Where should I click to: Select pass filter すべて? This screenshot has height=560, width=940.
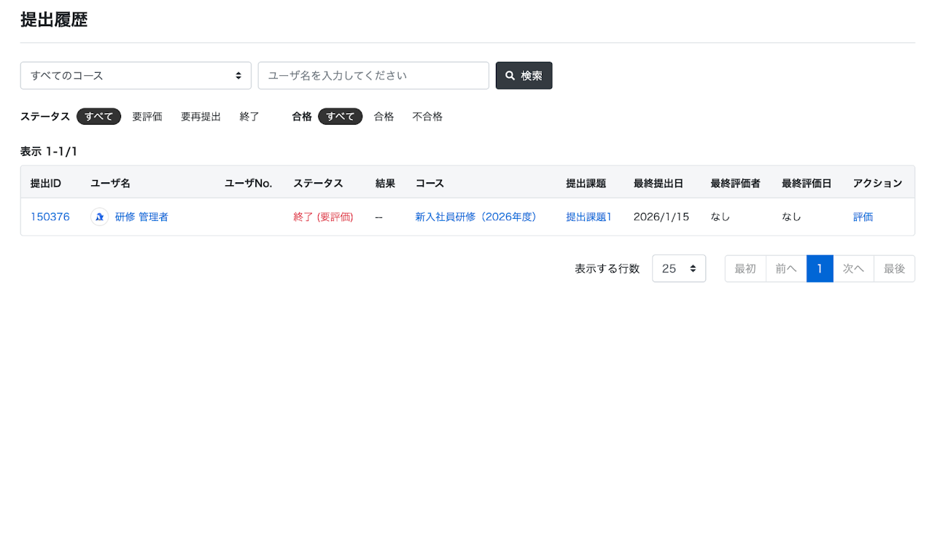click(x=340, y=117)
